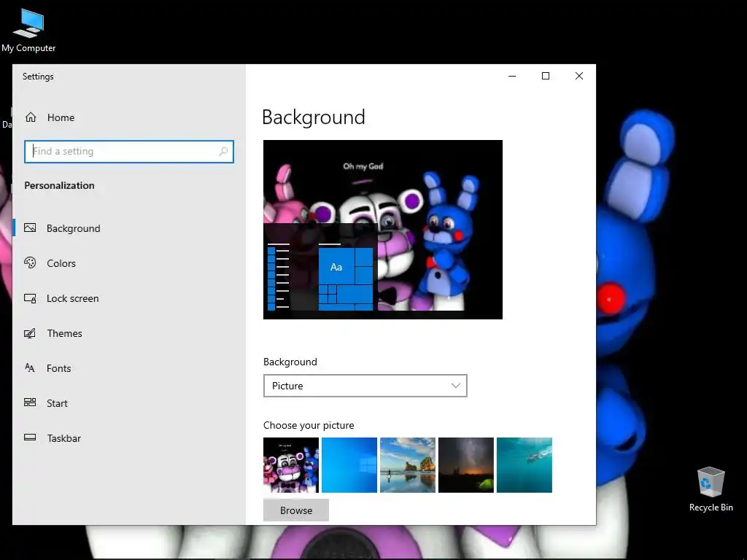Click the Taskbar icon in the sidebar
This screenshot has width=747, height=560.
click(30, 437)
